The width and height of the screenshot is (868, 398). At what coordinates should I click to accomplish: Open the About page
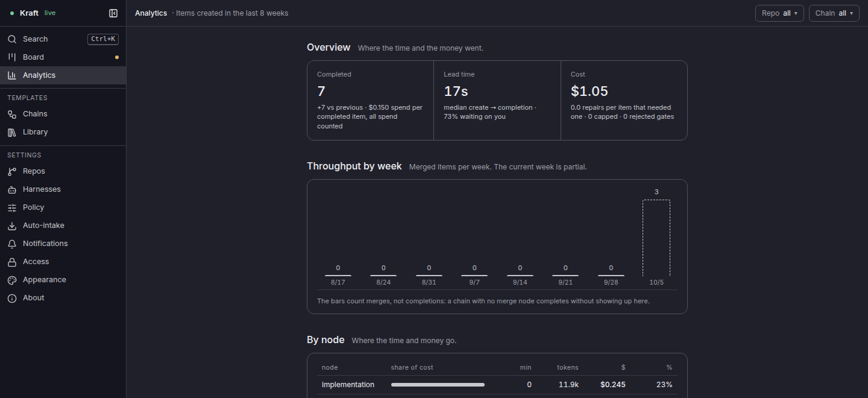[x=63, y=298]
